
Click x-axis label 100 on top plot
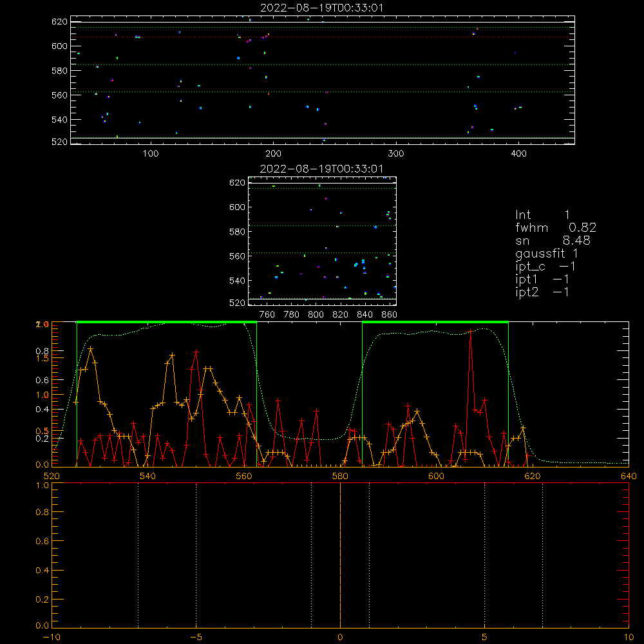pos(151,154)
